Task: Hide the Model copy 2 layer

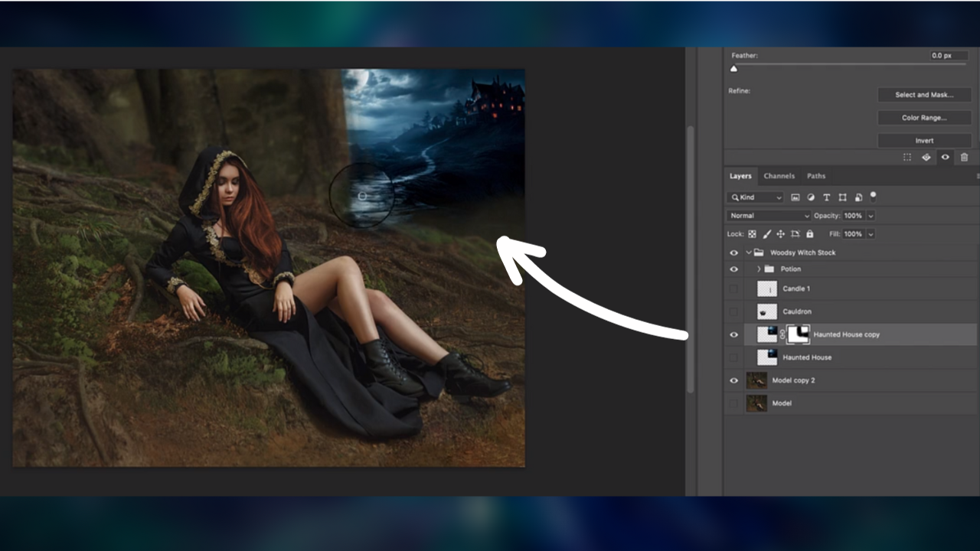Action: (734, 380)
